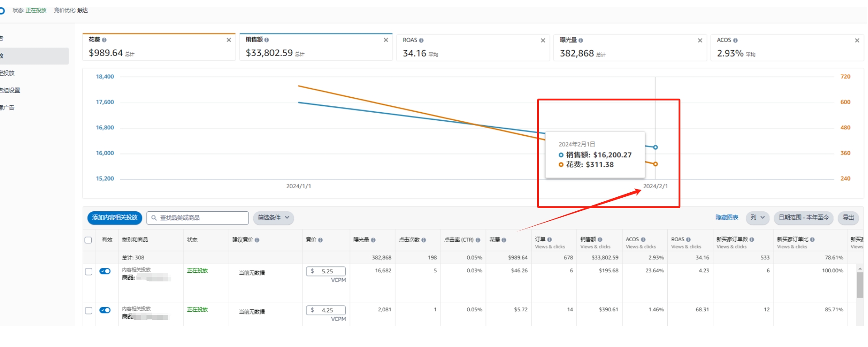Click the $33,802.59 total sales cell

[605, 258]
